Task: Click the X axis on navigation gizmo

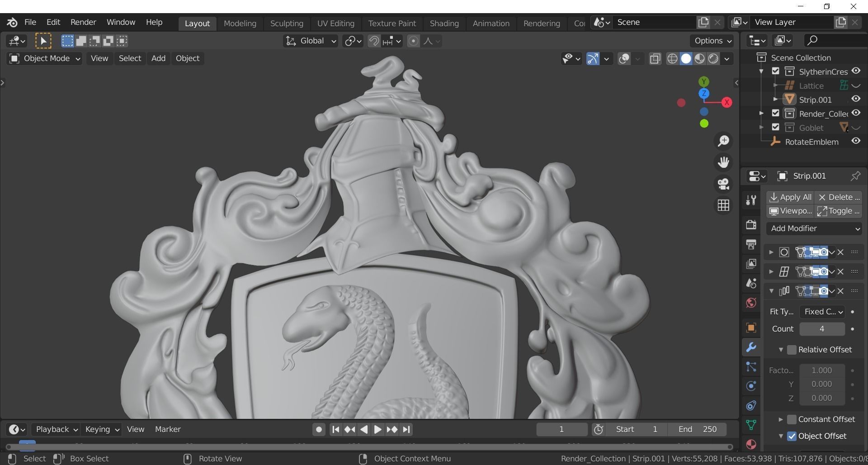Action: [x=726, y=102]
